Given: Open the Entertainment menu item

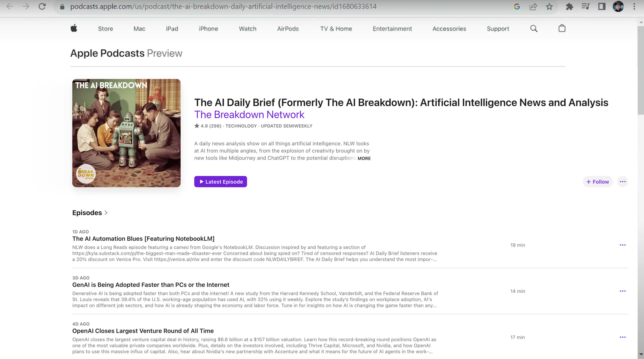Looking at the screenshot, I should pyautogui.click(x=392, y=29).
